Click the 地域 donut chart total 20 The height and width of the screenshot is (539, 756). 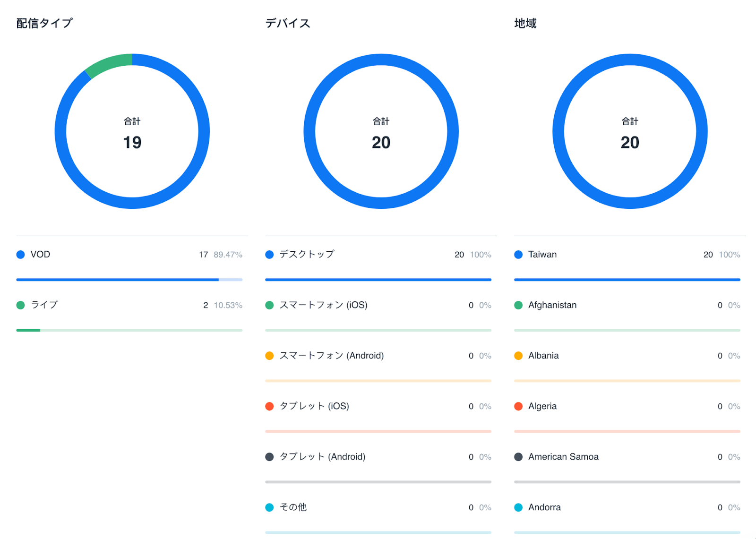(630, 142)
